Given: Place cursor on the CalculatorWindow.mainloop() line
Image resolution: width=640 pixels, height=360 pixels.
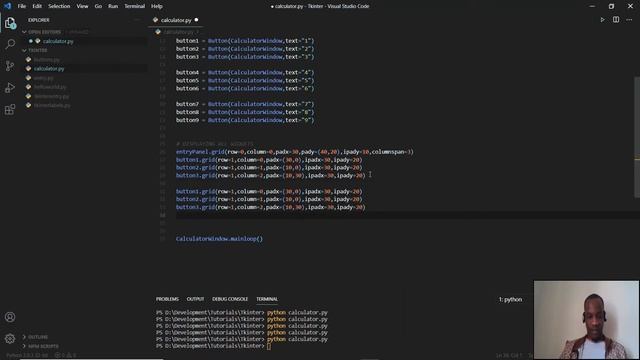Looking at the screenshot, I should [219, 239].
